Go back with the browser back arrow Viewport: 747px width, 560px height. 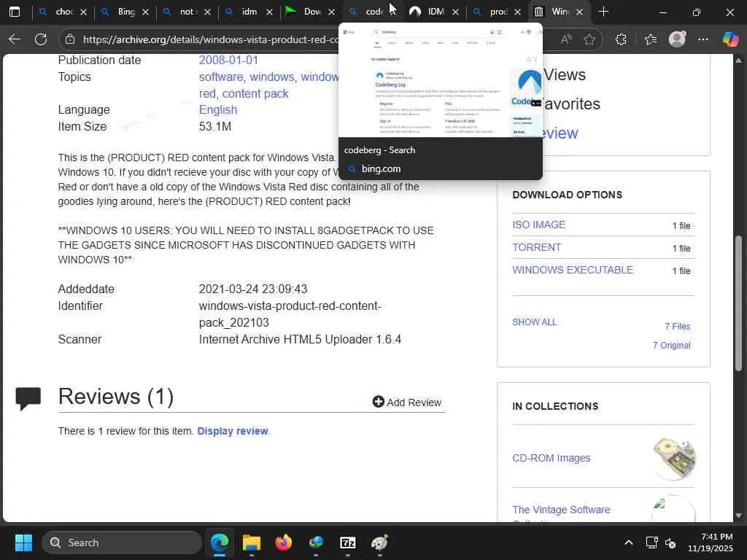tap(15, 39)
